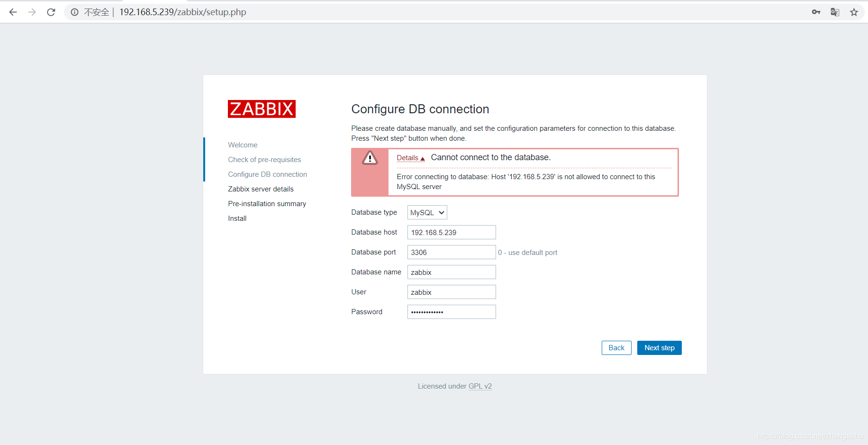This screenshot has width=868, height=445.
Task: Open the GPL v2 license link
Action: point(480,386)
